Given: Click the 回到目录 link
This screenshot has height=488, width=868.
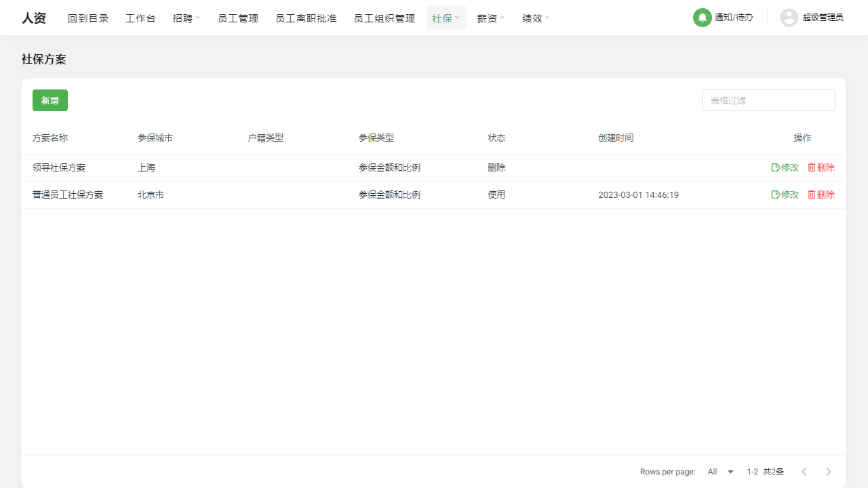Looking at the screenshot, I should click(88, 18).
